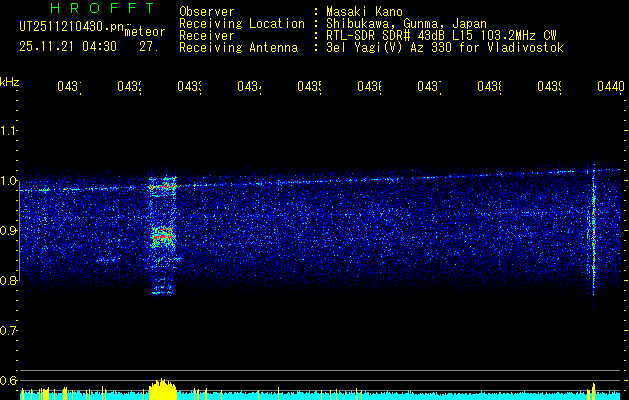Click the 0436 time marker
629x400 pixels.
(369, 86)
